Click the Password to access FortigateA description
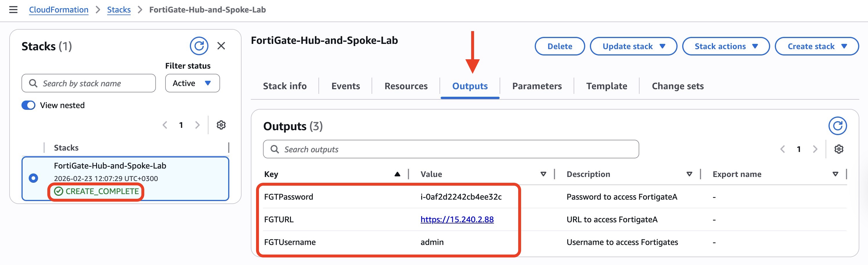The height and width of the screenshot is (265, 868). pyautogui.click(x=622, y=197)
